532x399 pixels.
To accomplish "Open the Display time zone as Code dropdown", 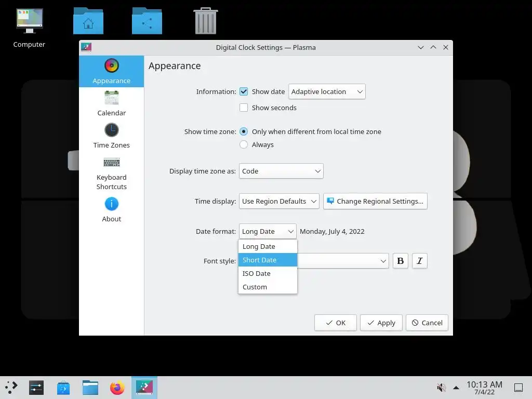I will click(x=281, y=171).
